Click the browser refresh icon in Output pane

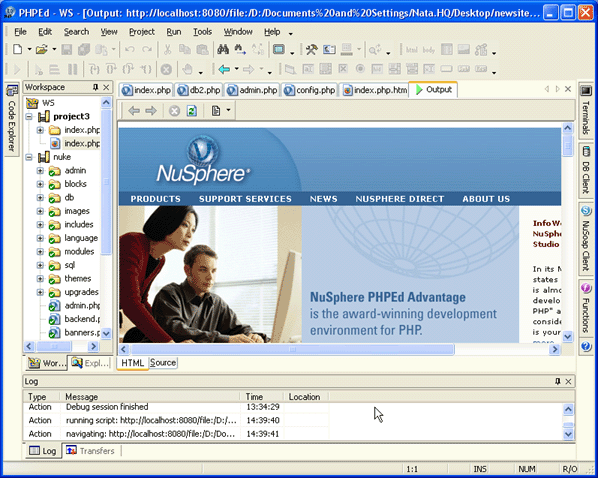(191, 111)
